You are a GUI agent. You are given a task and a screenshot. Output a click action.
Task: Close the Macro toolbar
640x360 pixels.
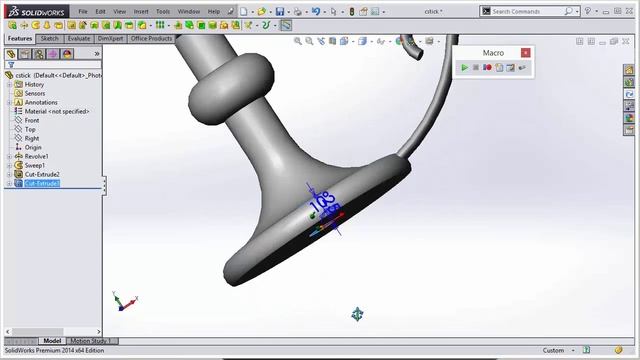click(x=525, y=53)
